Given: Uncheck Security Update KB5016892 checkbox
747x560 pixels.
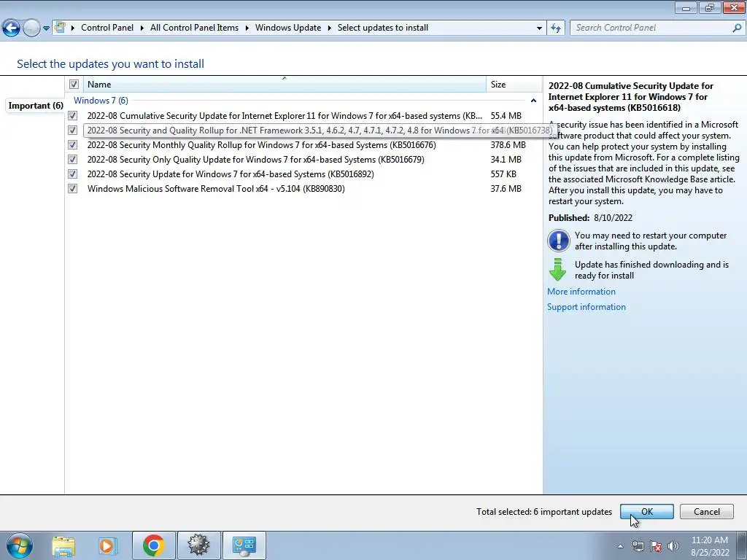Looking at the screenshot, I should (x=72, y=174).
